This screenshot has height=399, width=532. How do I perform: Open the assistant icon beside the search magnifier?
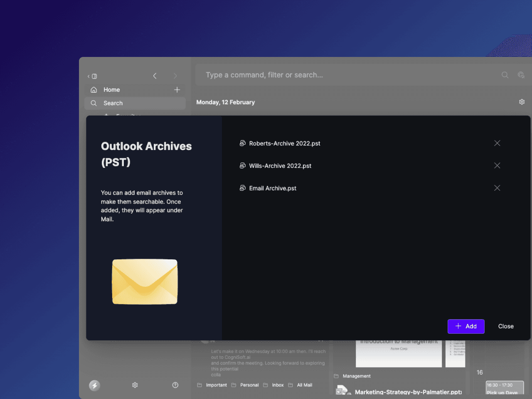pyautogui.click(x=521, y=75)
